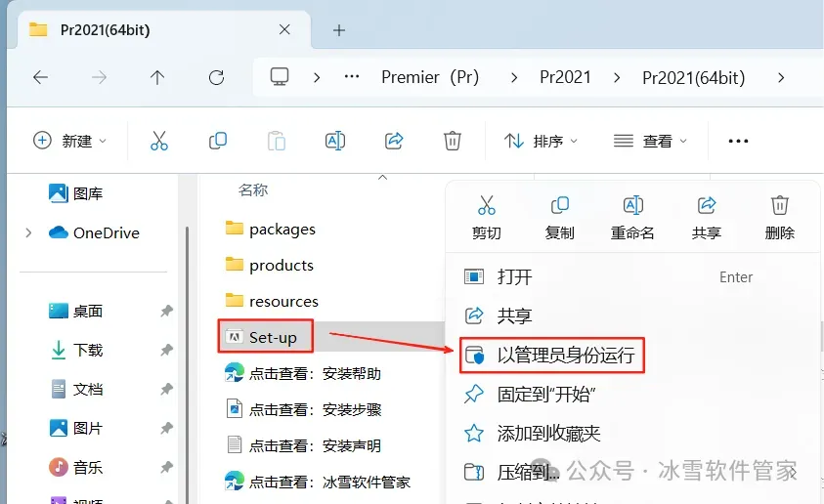The height and width of the screenshot is (504, 824).
Task: Unpin 桌面 using its pin icon
Action: pos(166,311)
